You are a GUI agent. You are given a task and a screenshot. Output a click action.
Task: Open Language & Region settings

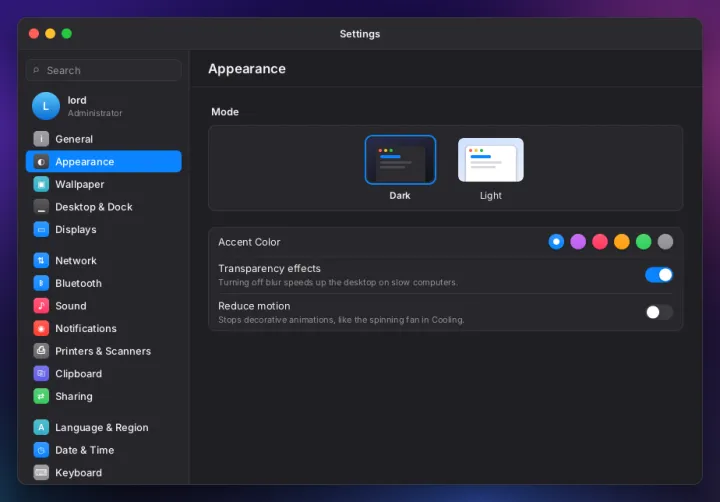104,427
